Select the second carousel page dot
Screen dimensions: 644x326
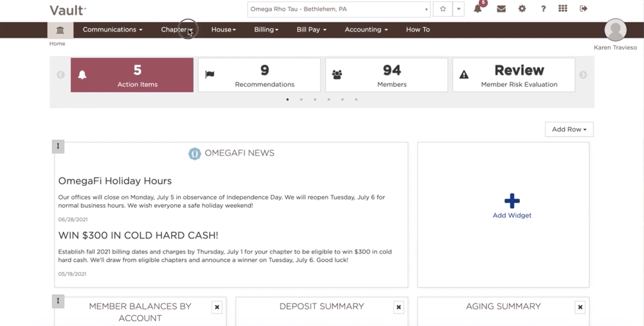tap(301, 99)
